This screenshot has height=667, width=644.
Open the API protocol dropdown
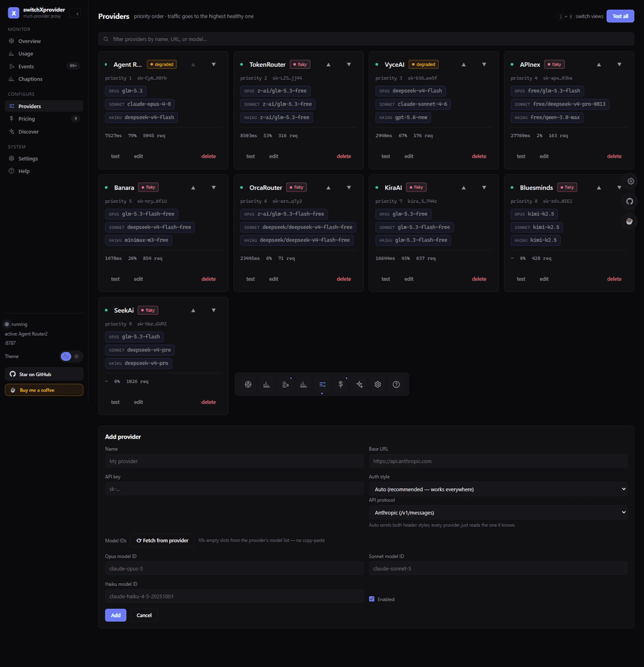click(x=498, y=513)
